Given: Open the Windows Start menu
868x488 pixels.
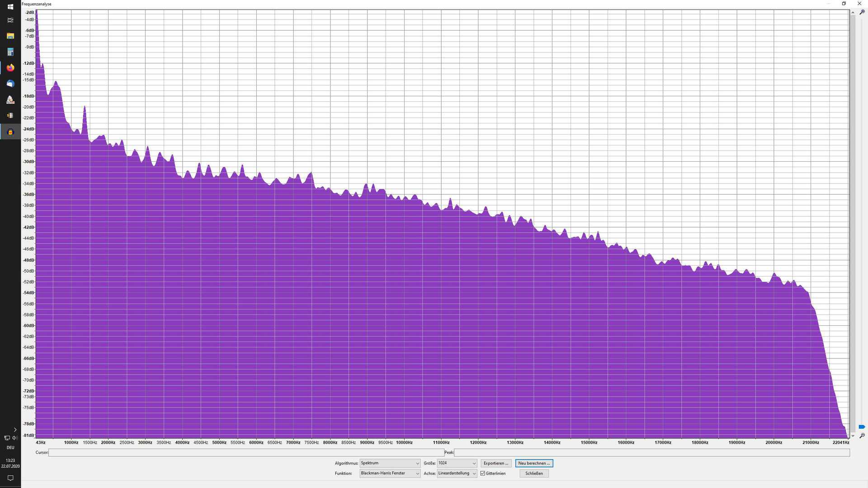Looking at the screenshot, I should click(10, 7).
